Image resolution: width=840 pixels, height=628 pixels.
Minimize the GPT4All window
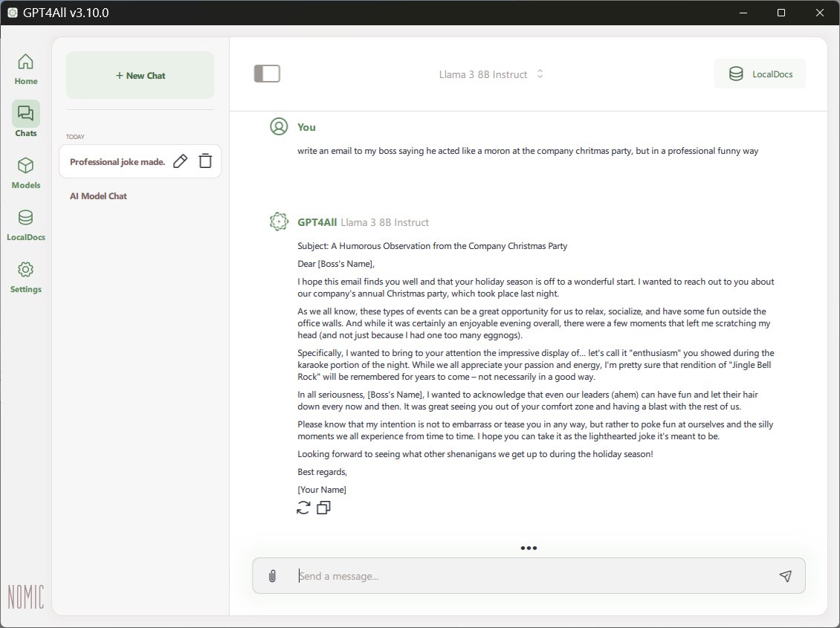(743, 13)
